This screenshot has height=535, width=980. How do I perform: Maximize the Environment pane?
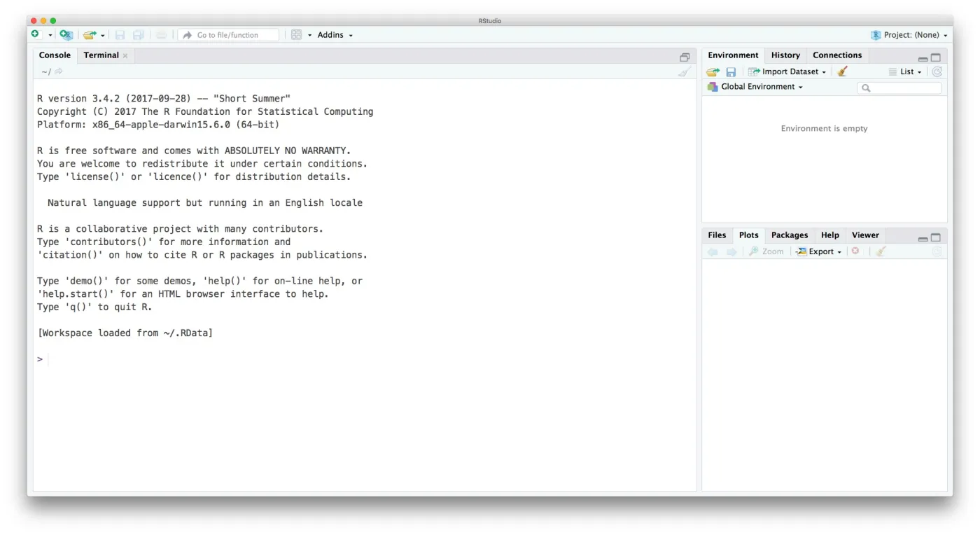point(935,58)
